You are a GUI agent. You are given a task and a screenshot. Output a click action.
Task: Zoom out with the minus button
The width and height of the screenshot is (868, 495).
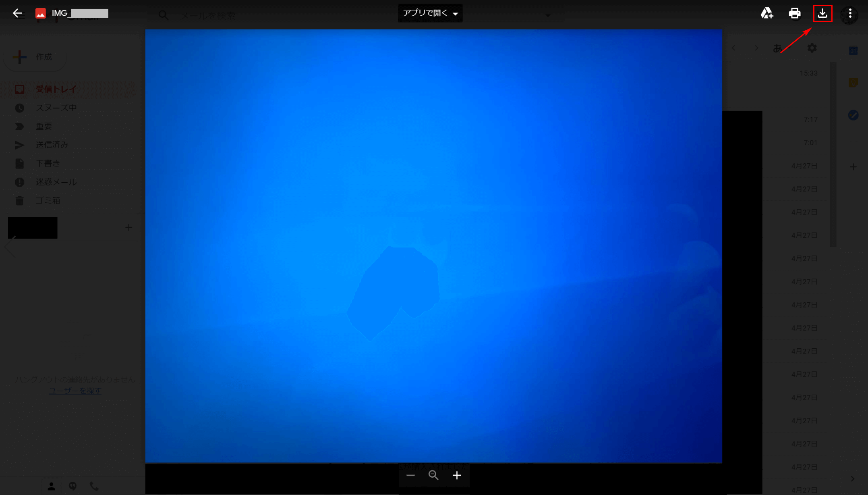[410, 476]
